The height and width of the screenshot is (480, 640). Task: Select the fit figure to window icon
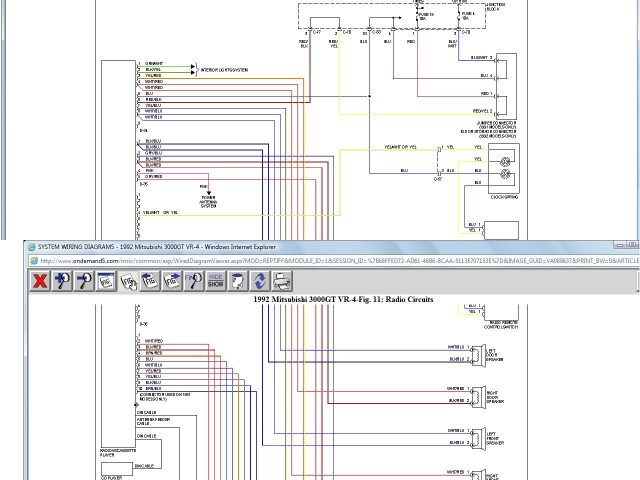(x=107, y=281)
